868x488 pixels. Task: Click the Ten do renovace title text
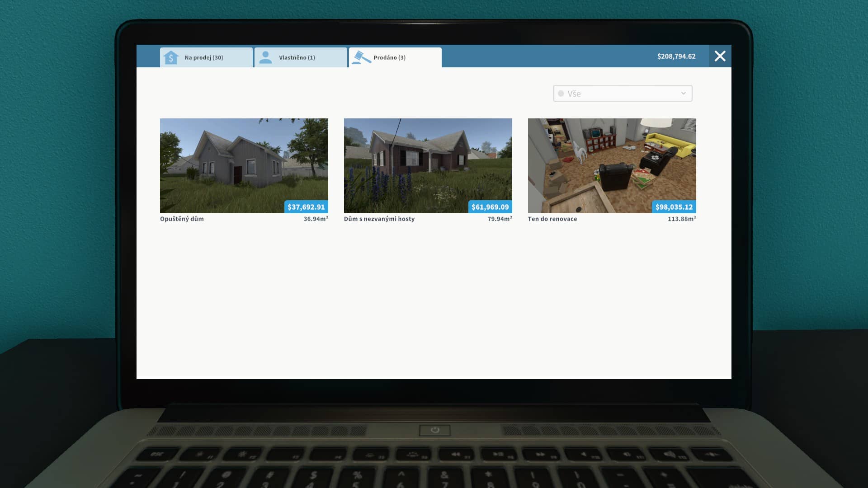pyautogui.click(x=552, y=219)
